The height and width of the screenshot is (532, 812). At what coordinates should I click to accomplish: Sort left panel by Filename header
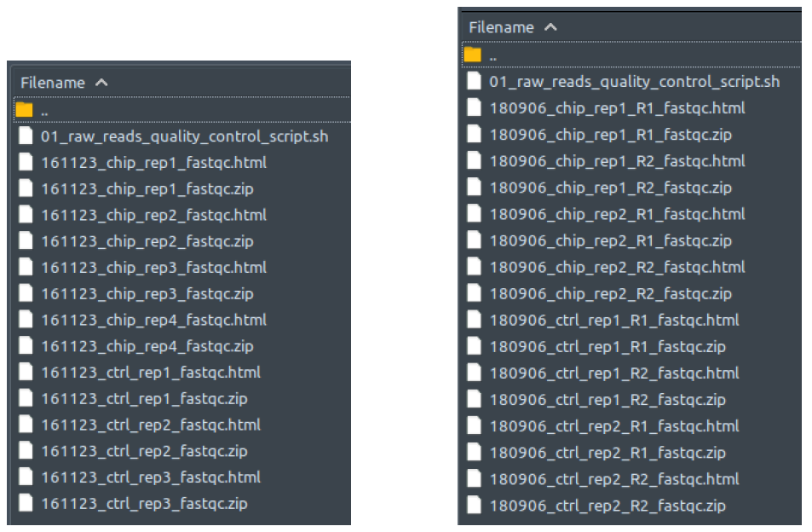pyautogui.click(x=52, y=83)
